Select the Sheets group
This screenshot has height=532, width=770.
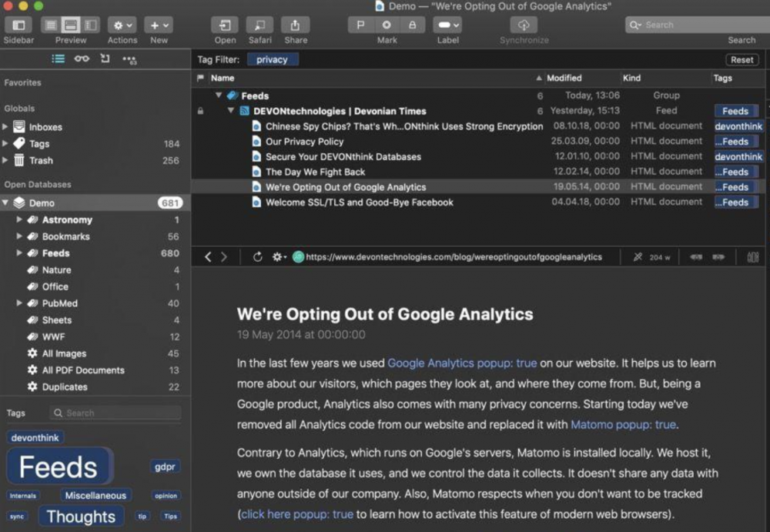click(x=95, y=320)
